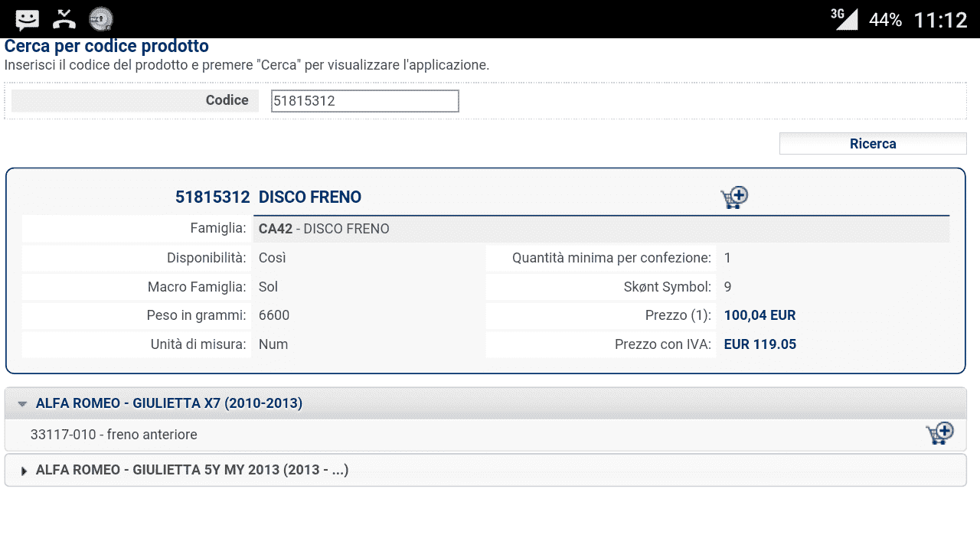Click the Cerca per codice prodotto heading

(x=106, y=46)
